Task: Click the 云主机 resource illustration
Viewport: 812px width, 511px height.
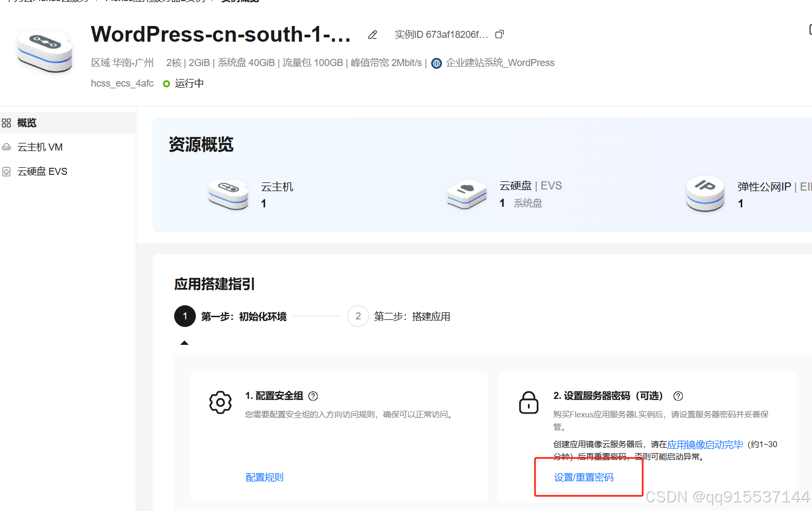Action: click(x=228, y=194)
